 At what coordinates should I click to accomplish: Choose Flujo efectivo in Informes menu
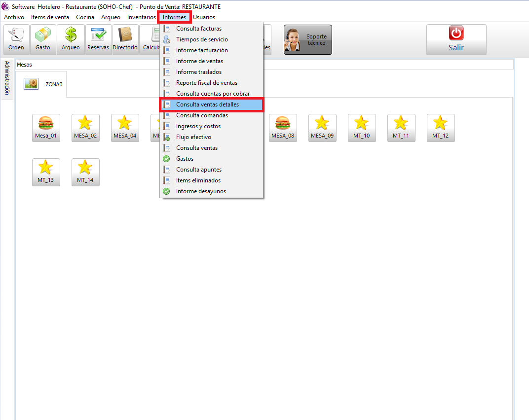click(x=193, y=137)
